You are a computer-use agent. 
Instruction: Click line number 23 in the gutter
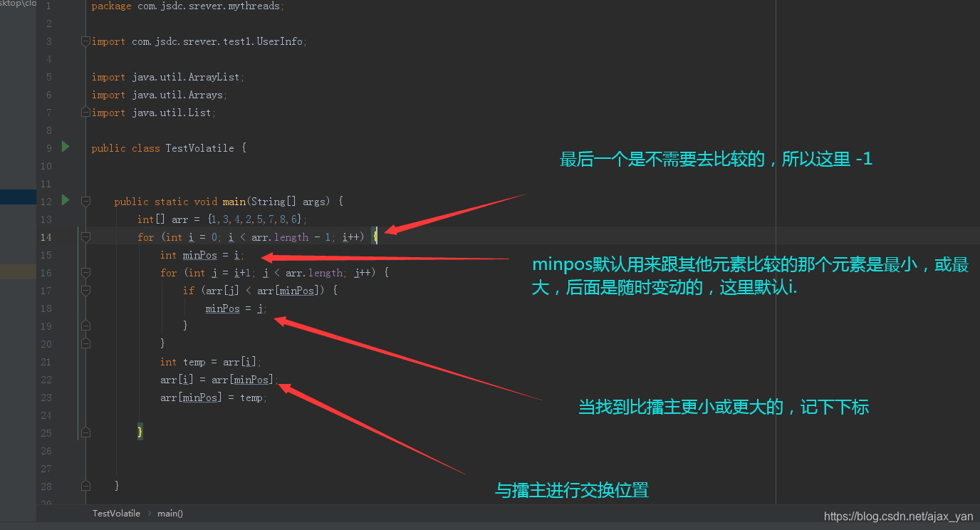pos(46,397)
